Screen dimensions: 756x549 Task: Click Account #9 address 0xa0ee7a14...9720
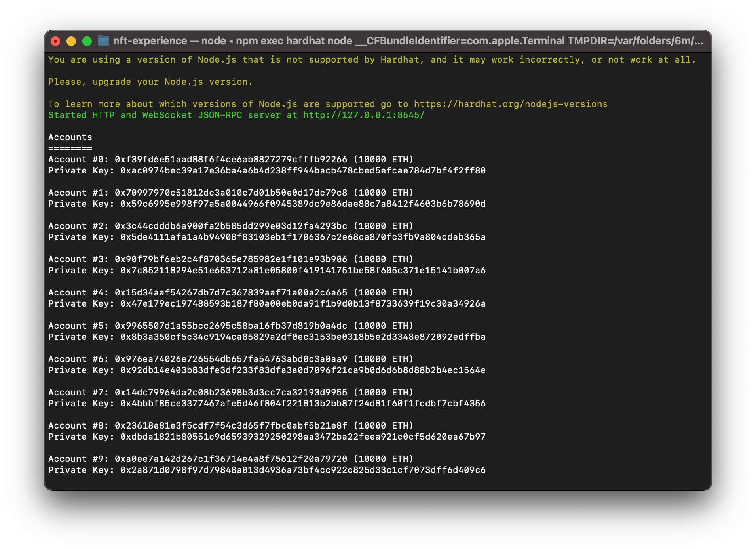tap(231, 459)
